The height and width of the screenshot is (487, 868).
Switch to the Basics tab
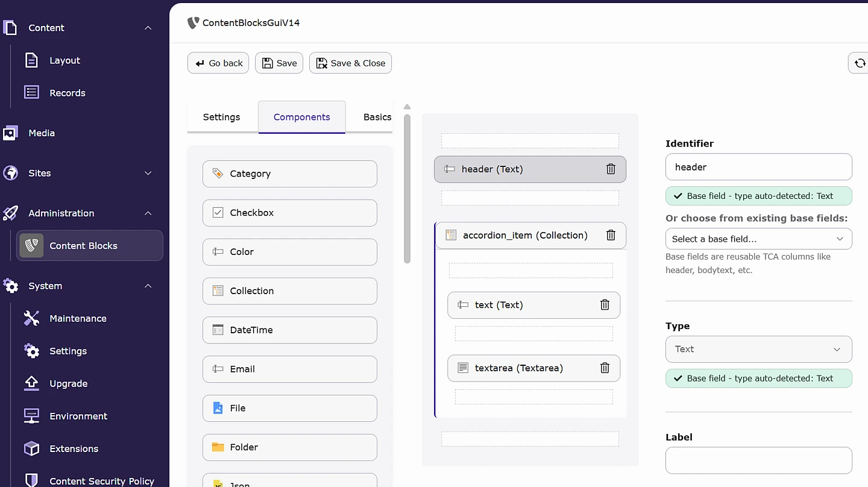[x=377, y=117]
